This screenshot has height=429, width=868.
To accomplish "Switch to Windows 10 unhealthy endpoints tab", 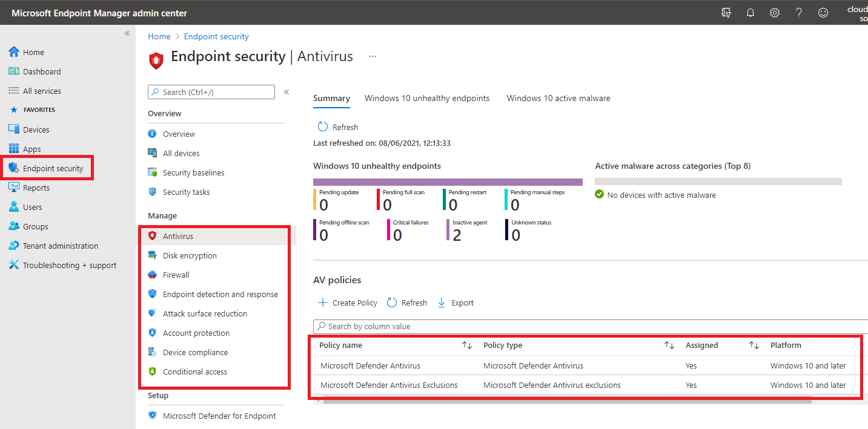I will (x=427, y=98).
